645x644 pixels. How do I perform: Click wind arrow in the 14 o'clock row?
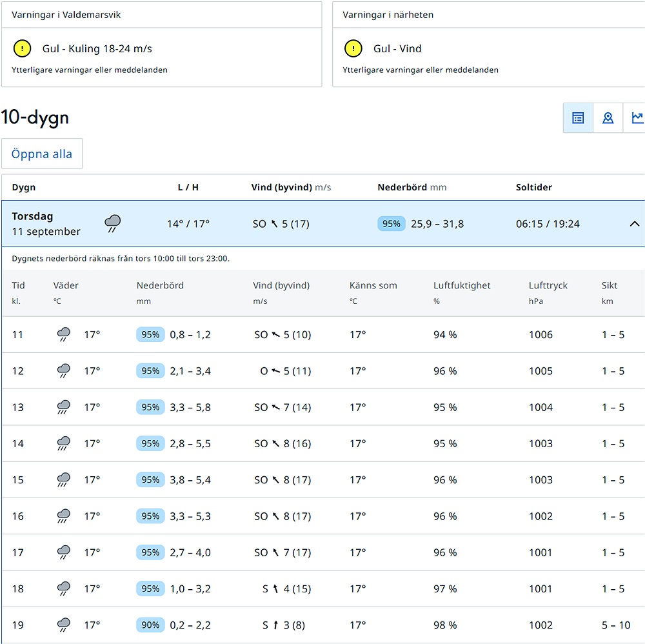pyautogui.click(x=275, y=443)
